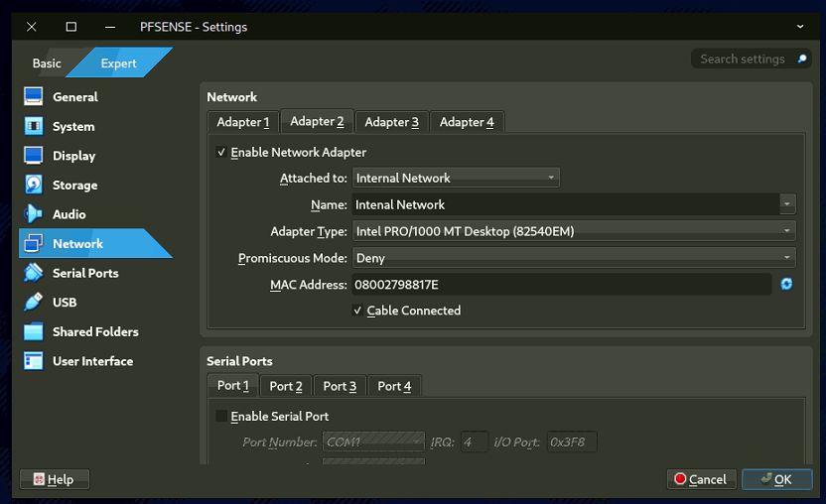Toggle the Cable Connected checkbox
The width and height of the screenshot is (826, 504).
tap(358, 311)
